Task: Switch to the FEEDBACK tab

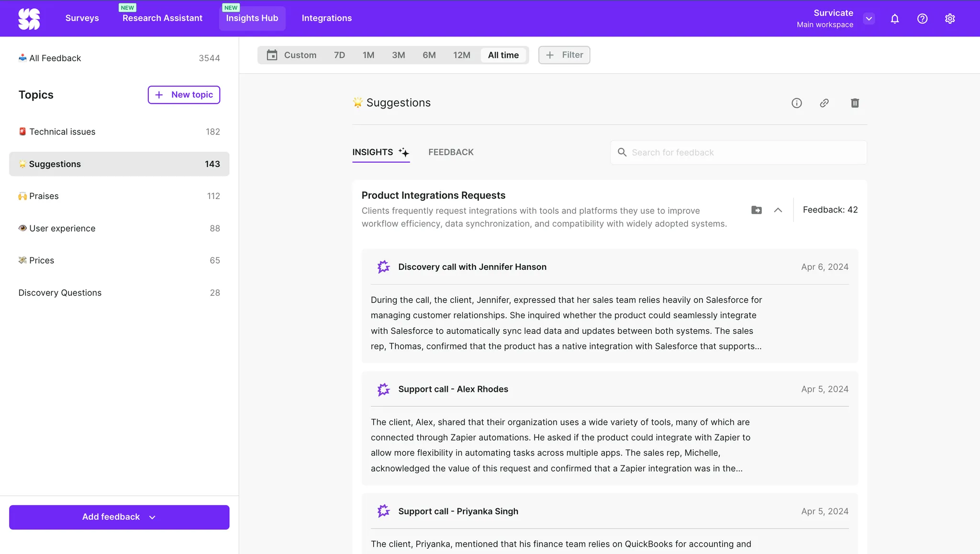Action: [x=451, y=152]
